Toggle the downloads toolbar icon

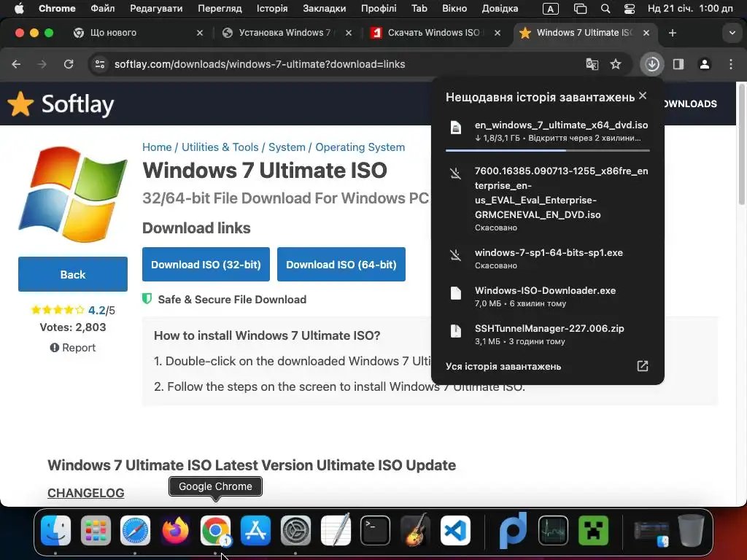[x=652, y=64]
